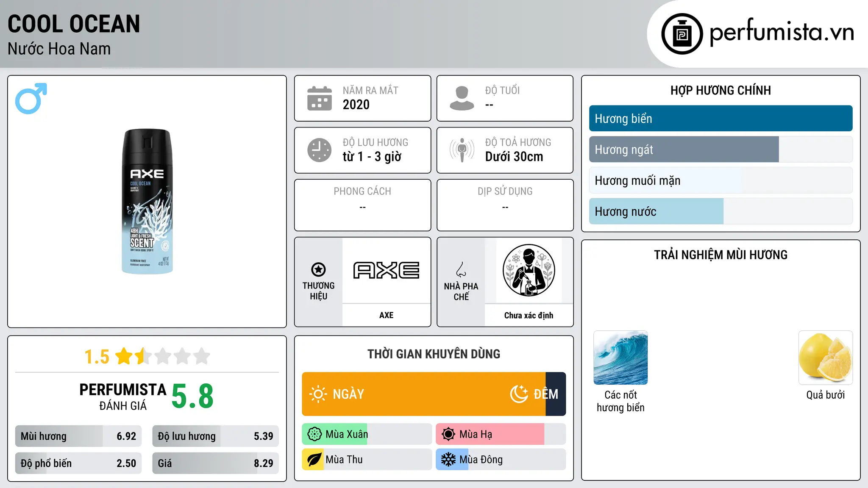Click the Chưa xác định perfumer label

[x=529, y=315]
